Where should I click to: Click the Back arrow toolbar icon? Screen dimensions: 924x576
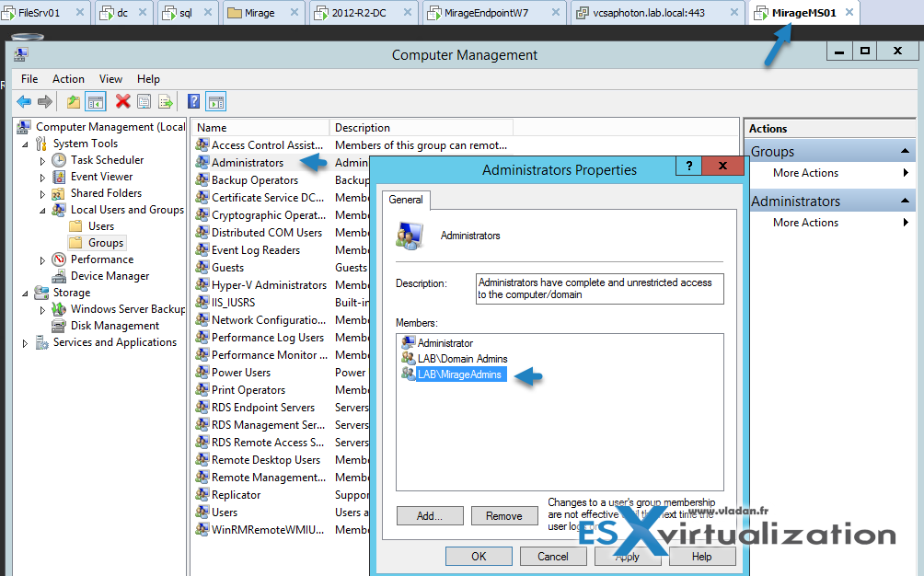coord(24,102)
